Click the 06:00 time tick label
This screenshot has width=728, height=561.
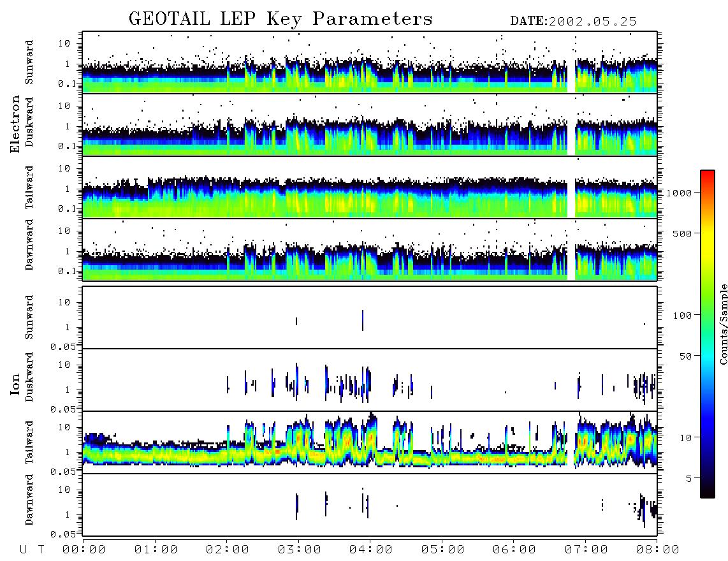click(514, 550)
